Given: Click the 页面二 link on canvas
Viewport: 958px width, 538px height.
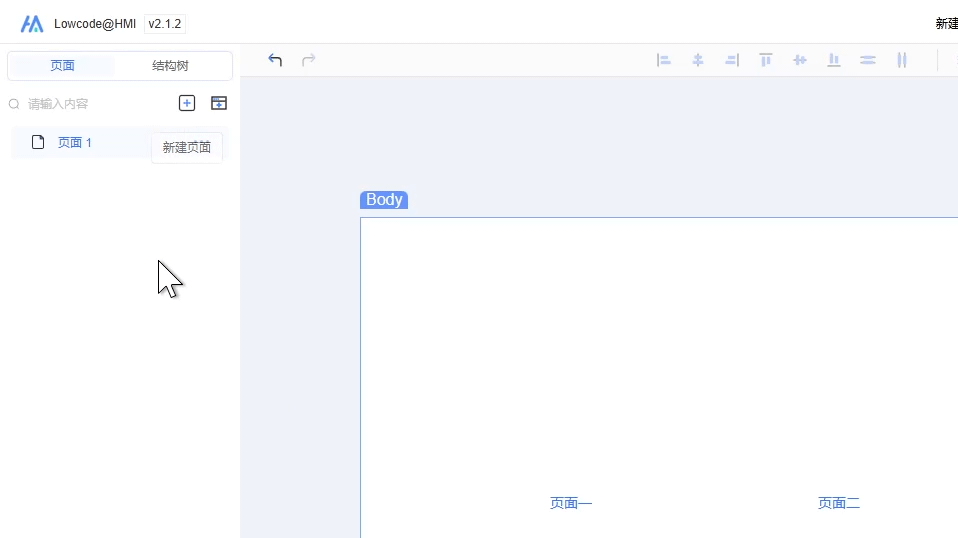Looking at the screenshot, I should 839,503.
